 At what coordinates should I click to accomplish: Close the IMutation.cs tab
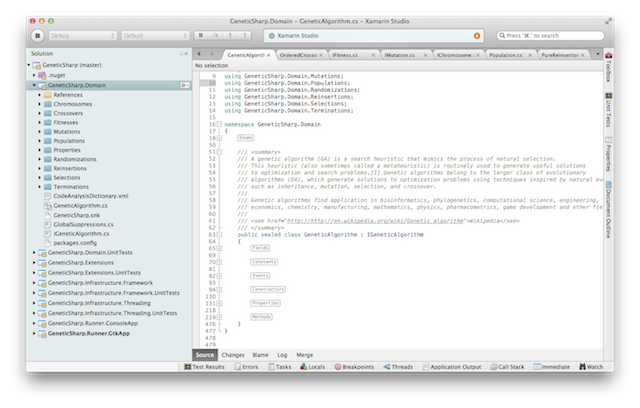(x=425, y=55)
